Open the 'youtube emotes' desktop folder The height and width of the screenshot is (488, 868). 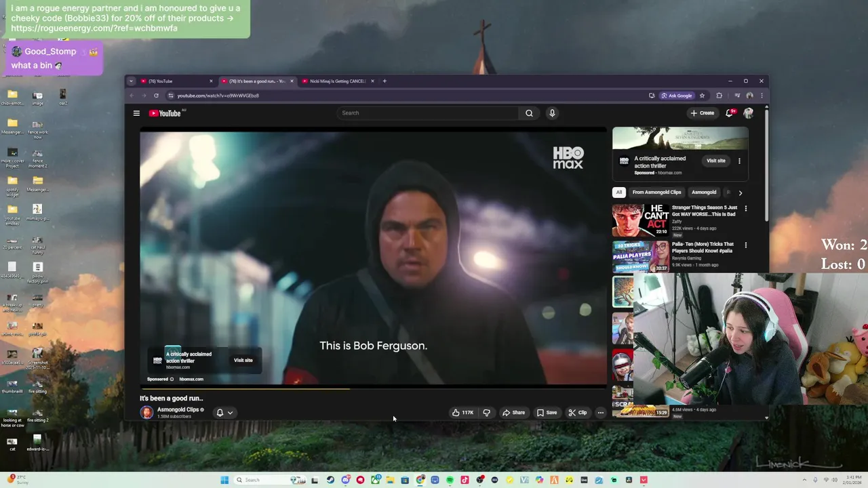12,214
